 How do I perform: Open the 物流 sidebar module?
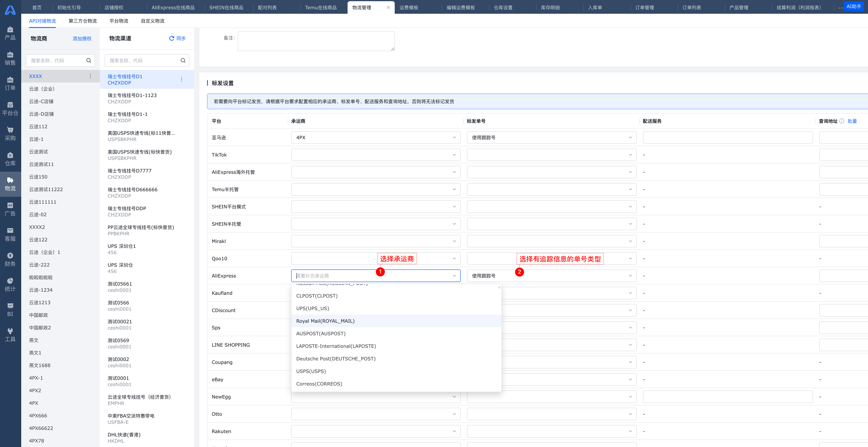pos(10,184)
